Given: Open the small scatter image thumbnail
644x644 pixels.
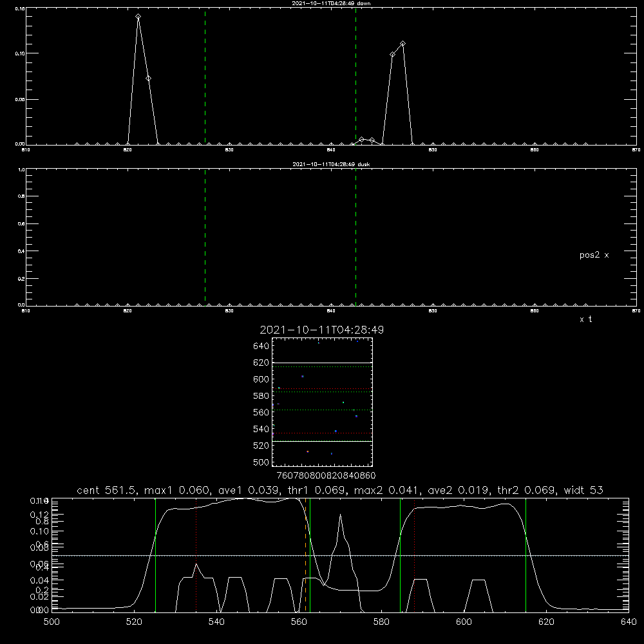Looking at the screenshot, I should coord(322,402).
